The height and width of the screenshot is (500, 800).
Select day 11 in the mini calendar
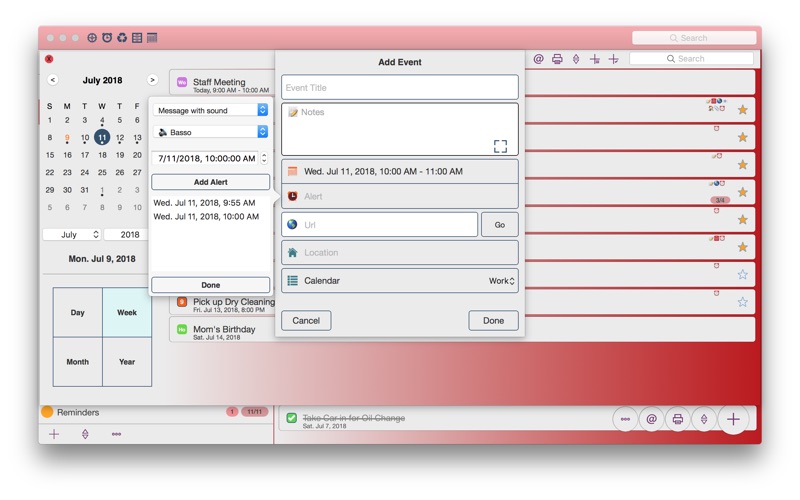click(102, 137)
